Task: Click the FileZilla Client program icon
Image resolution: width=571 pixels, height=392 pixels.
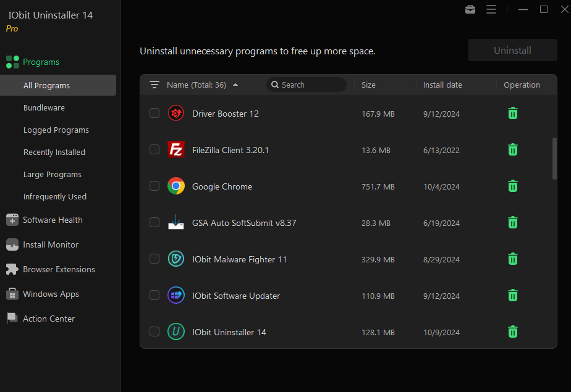Action: (176, 149)
